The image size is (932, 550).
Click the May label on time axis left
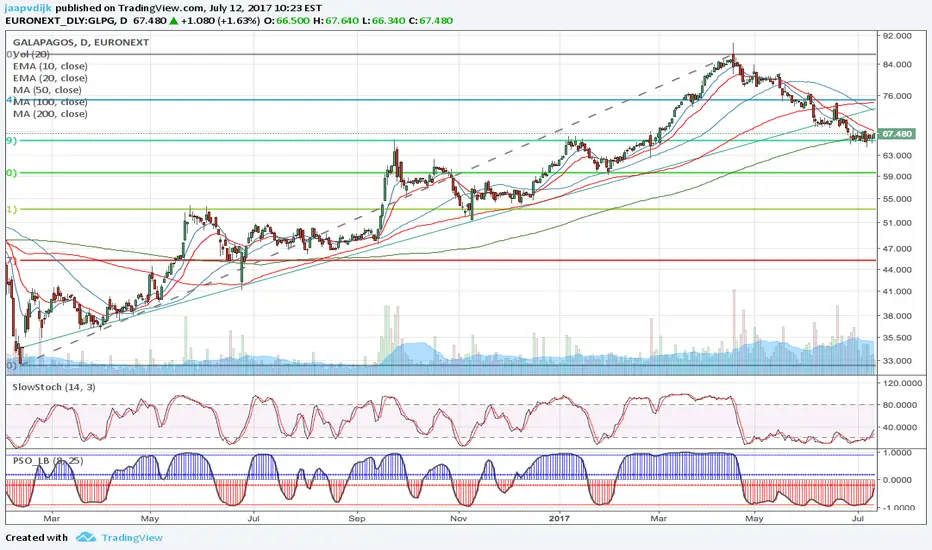(x=150, y=518)
